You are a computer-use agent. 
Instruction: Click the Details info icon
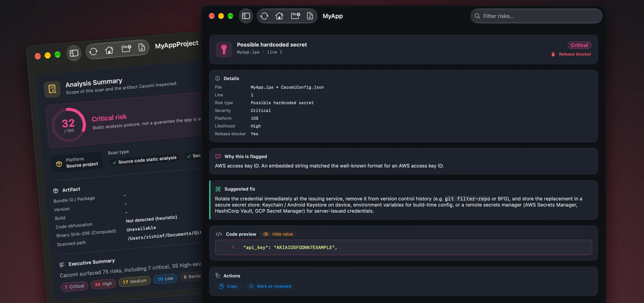point(218,78)
